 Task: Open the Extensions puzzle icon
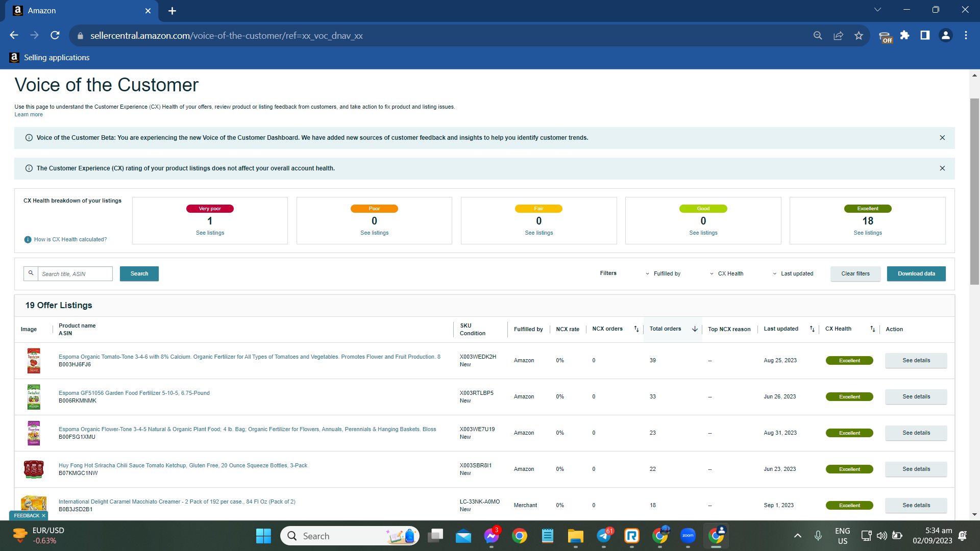point(904,35)
